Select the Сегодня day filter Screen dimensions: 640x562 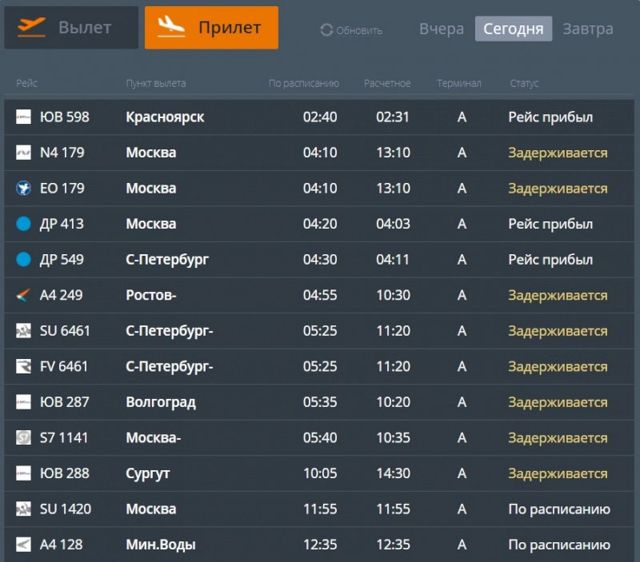[x=512, y=29]
